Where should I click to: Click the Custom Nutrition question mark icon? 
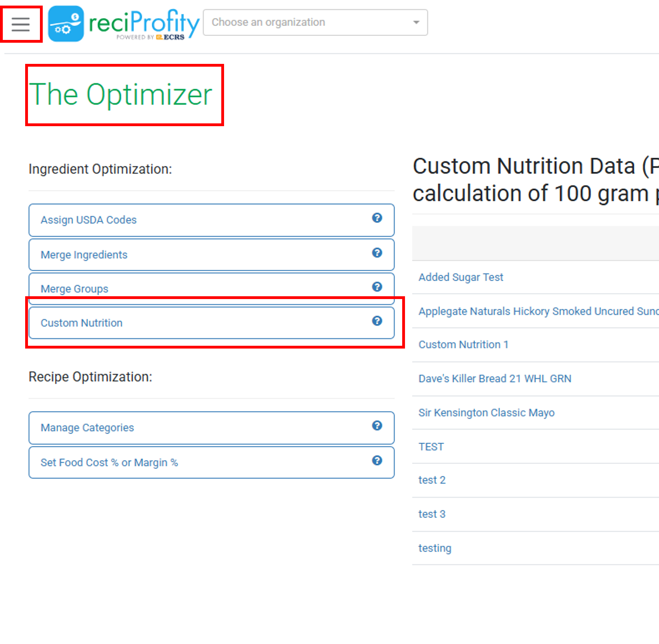pos(377,321)
